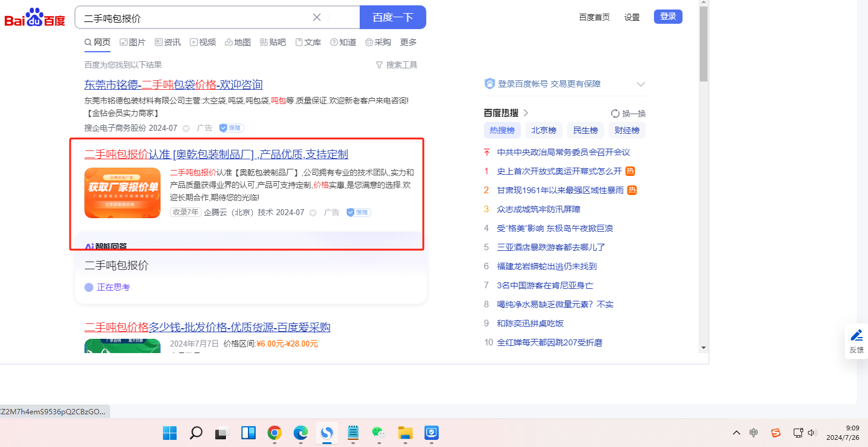
Task: Click the 百度一下 search button
Action: click(392, 17)
